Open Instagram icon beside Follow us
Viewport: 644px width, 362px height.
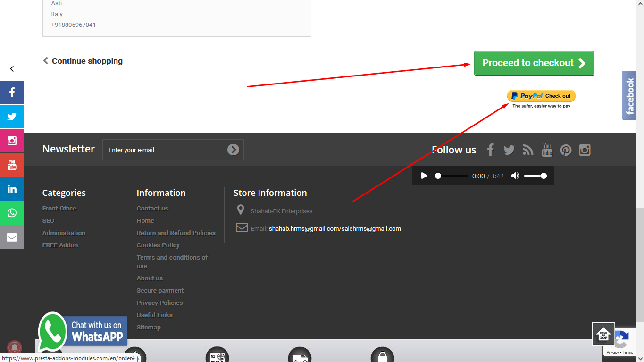(585, 150)
